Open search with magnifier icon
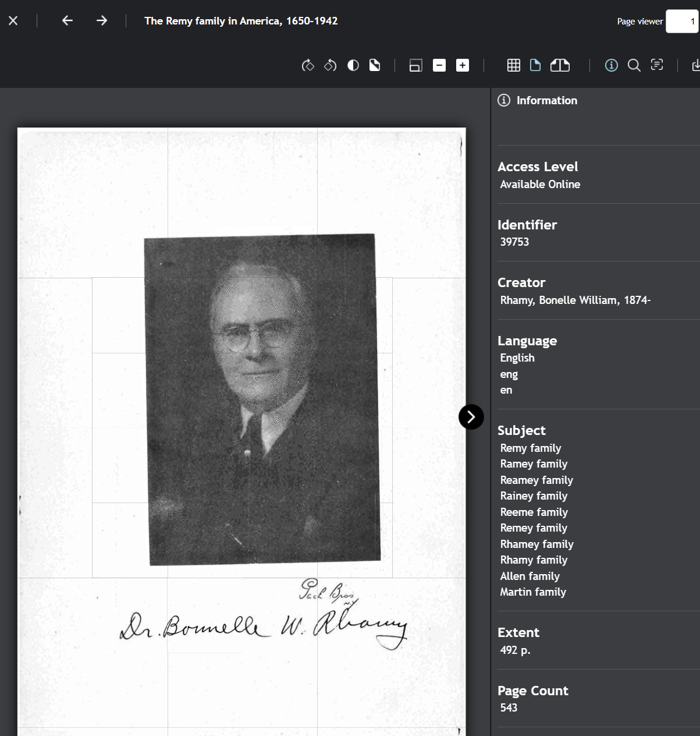This screenshot has height=736, width=700. click(x=634, y=65)
